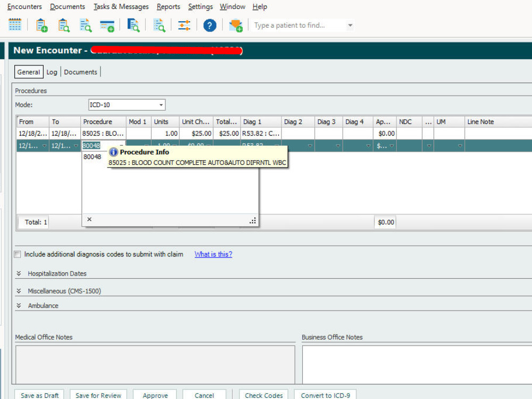Click the Save as Draft button

[x=39, y=395]
